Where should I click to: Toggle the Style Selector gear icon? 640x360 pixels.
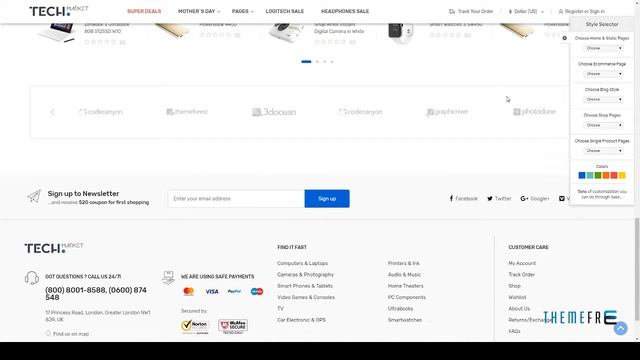tap(564, 38)
